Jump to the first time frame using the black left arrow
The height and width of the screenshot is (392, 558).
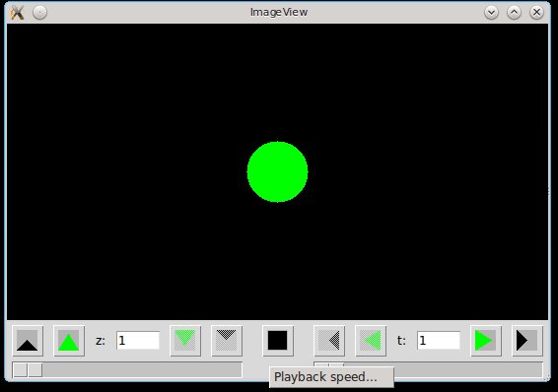(x=329, y=341)
